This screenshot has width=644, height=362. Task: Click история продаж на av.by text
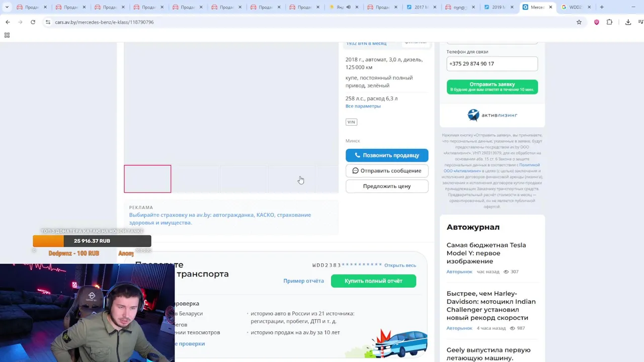295,332
